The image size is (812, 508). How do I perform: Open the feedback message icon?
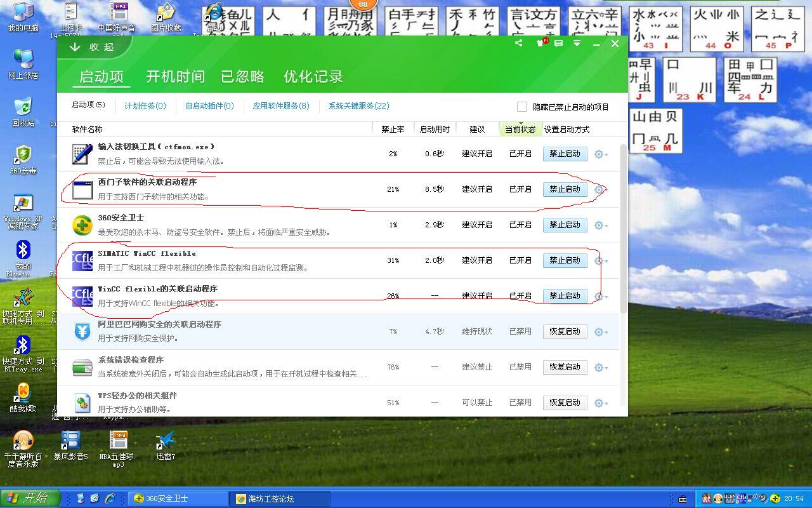pos(559,43)
